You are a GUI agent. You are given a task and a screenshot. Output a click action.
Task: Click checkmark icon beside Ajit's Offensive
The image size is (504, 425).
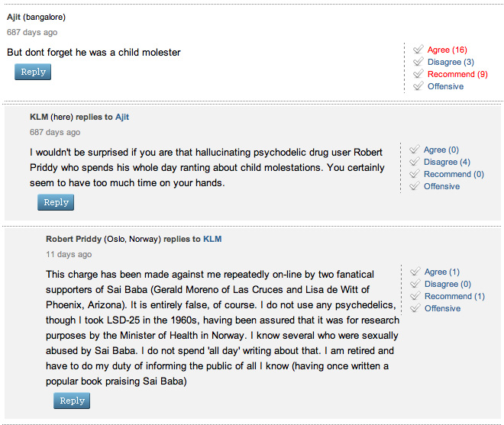418,86
